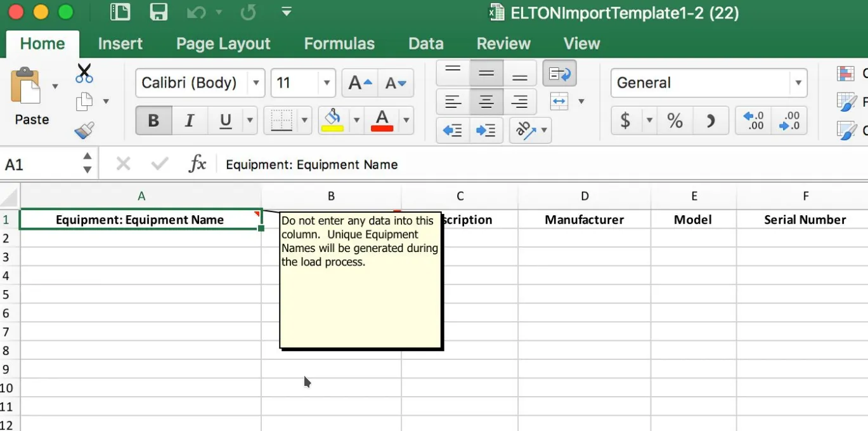Increase decimal places

coord(753,121)
